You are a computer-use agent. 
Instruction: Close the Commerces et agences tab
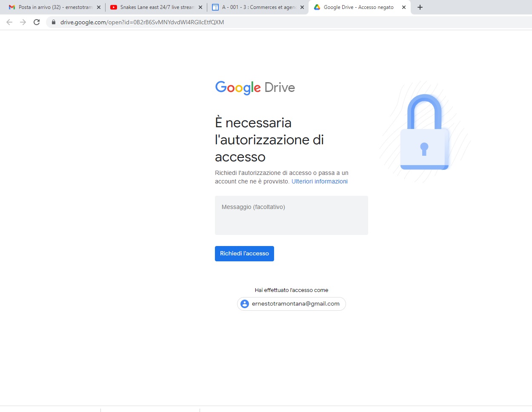click(302, 7)
